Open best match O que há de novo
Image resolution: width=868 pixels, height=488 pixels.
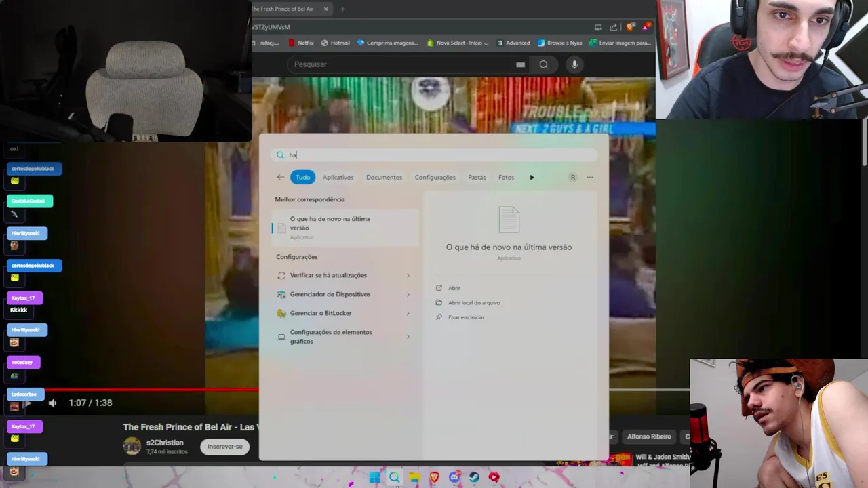pos(345,228)
